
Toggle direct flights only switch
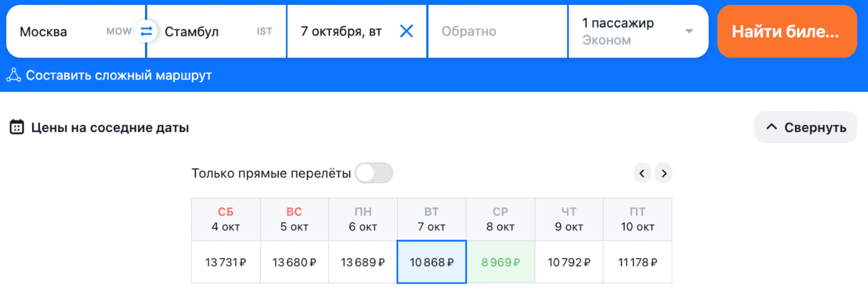pyautogui.click(x=374, y=173)
